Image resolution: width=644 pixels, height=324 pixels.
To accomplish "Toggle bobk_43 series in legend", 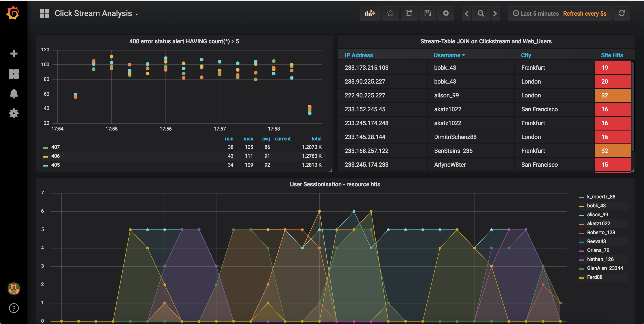I will 596,206.
